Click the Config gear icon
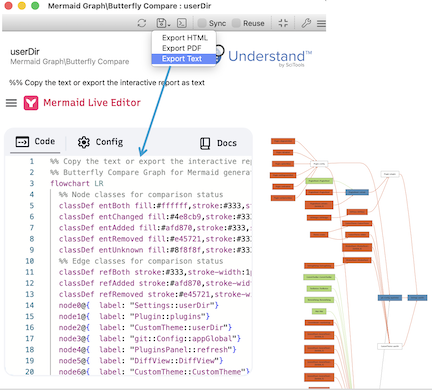The height and width of the screenshot is (390, 432). tap(84, 142)
